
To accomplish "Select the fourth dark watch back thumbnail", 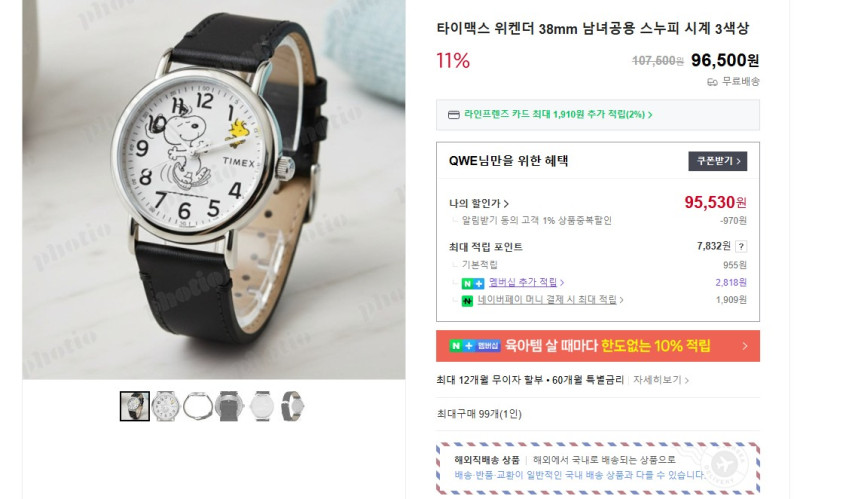I will [x=229, y=406].
